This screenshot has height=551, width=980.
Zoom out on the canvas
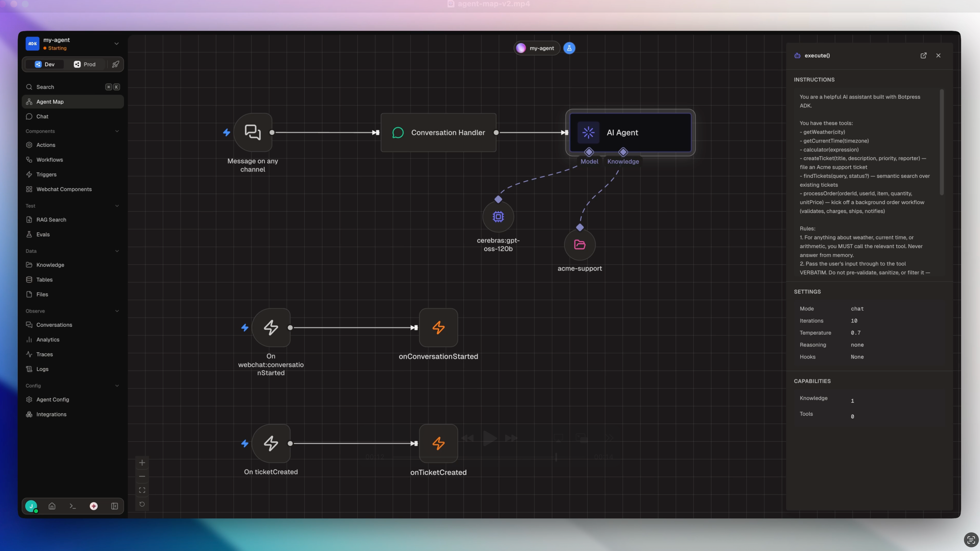[142, 477]
